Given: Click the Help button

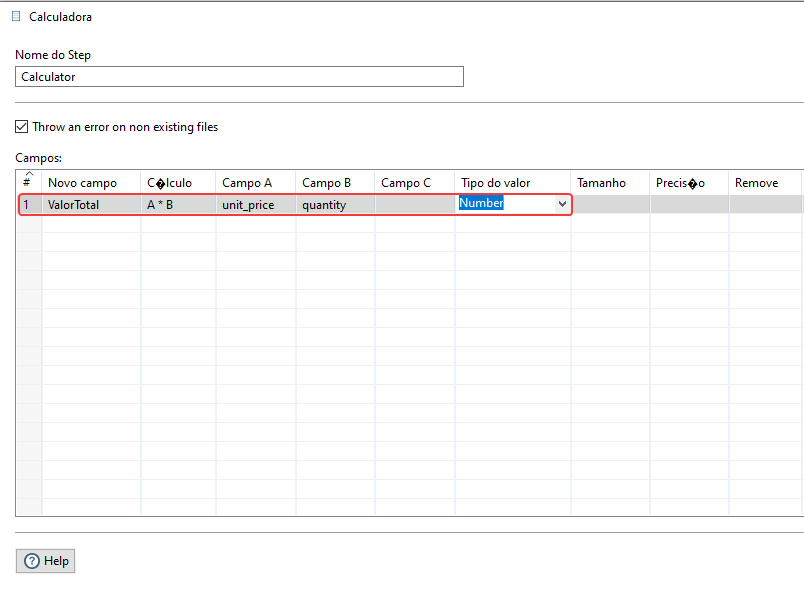Looking at the screenshot, I should [x=46, y=561].
